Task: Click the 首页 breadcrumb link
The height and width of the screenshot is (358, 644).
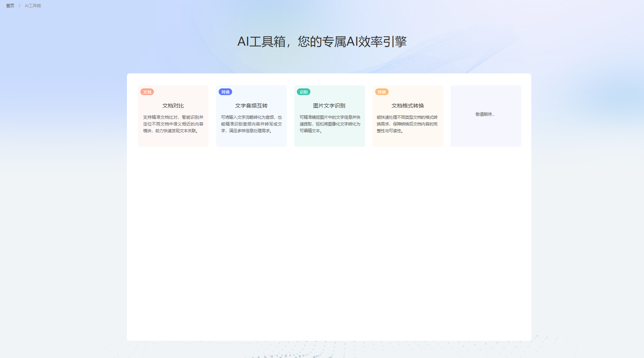Action: pos(10,6)
